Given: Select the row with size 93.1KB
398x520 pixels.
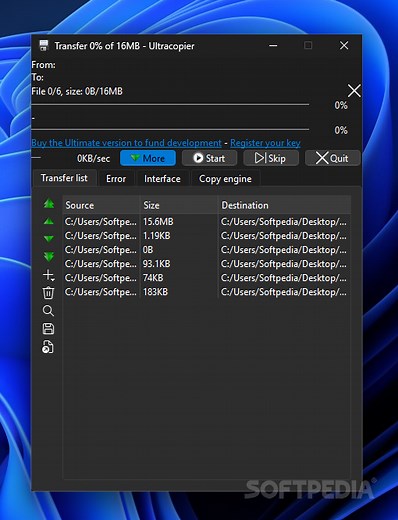Looking at the screenshot, I should click(x=207, y=264).
